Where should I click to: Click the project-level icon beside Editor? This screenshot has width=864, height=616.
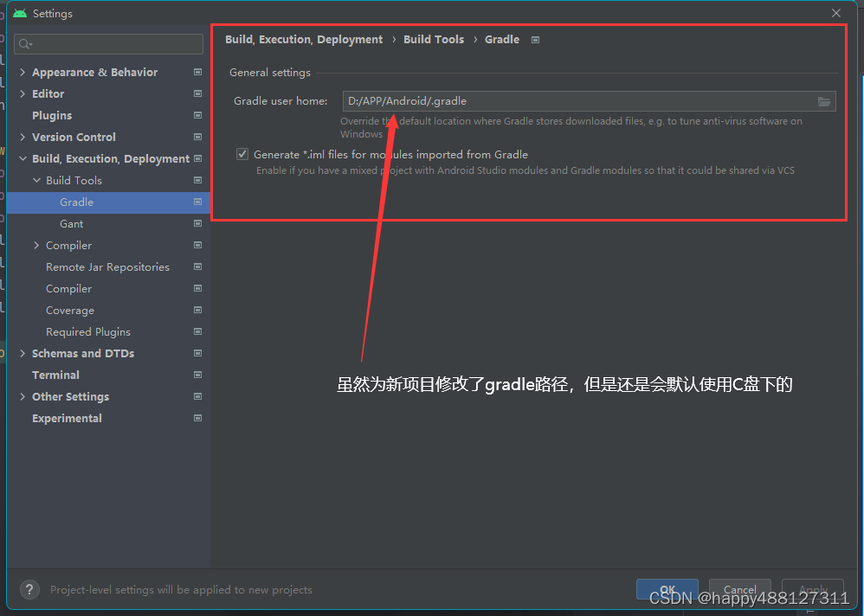tap(197, 93)
